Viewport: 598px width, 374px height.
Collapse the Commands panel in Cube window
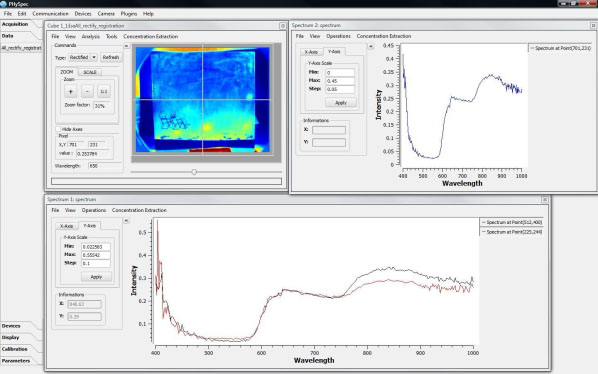(126, 46)
